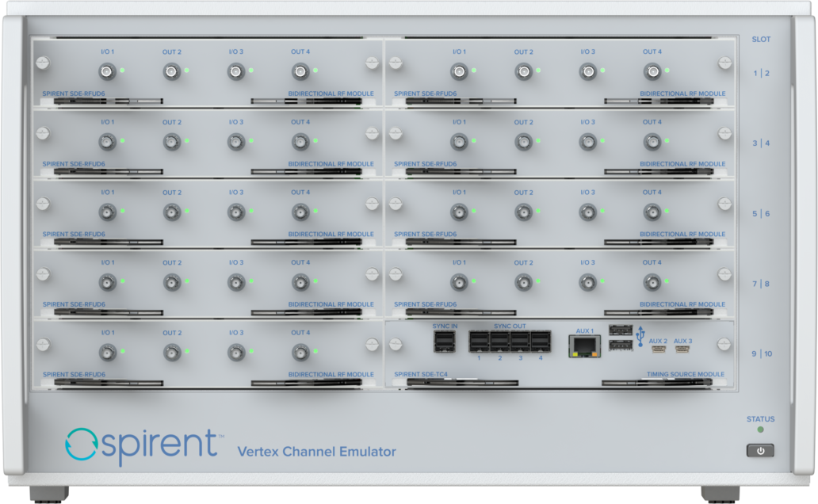818x504 pixels.
Task: Select the SYNC IN port
Action: pyautogui.click(x=444, y=342)
